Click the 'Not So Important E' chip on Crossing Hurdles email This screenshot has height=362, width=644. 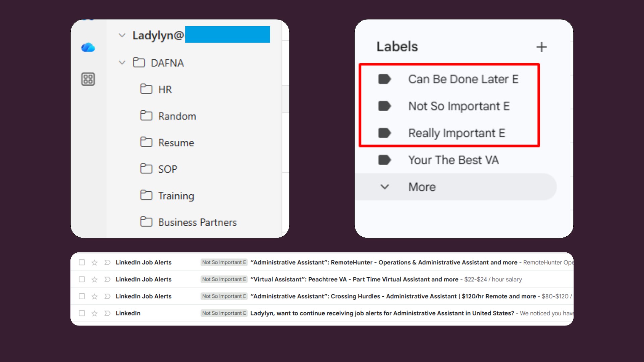point(224,296)
